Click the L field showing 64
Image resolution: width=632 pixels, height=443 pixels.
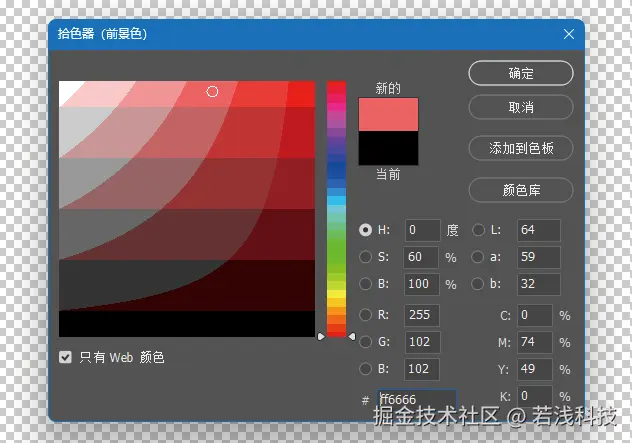click(538, 230)
